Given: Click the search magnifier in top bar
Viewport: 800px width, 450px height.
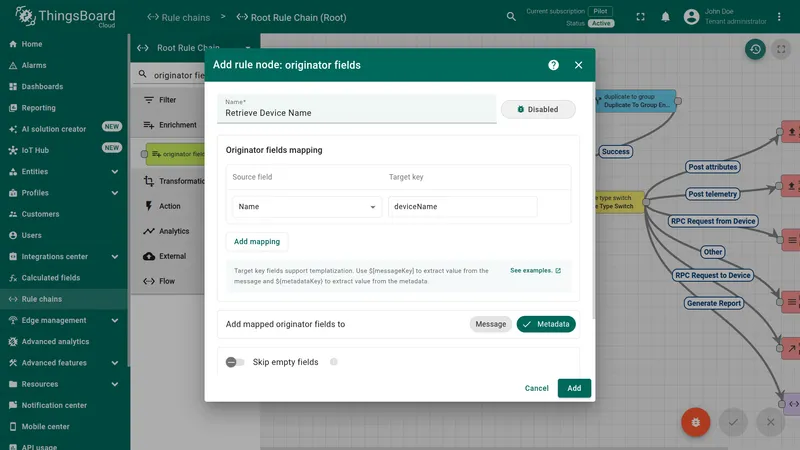Looking at the screenshot, I should (511, 17).
